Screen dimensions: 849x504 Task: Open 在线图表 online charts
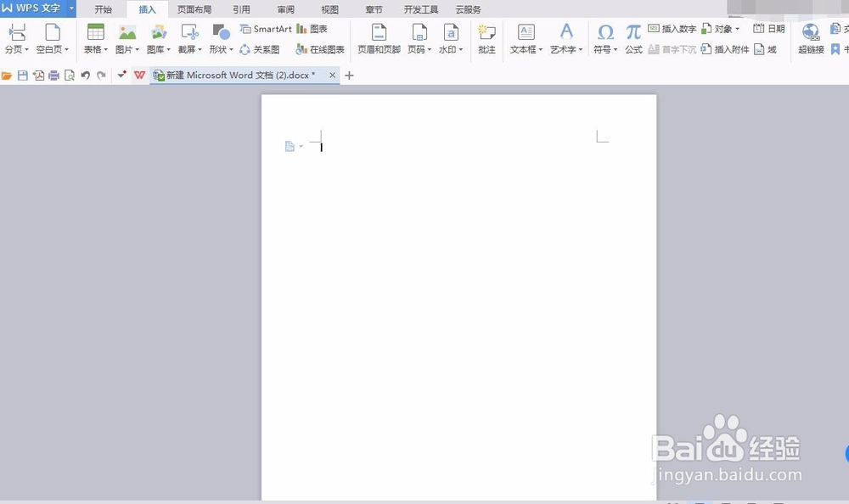click(320, 49)
